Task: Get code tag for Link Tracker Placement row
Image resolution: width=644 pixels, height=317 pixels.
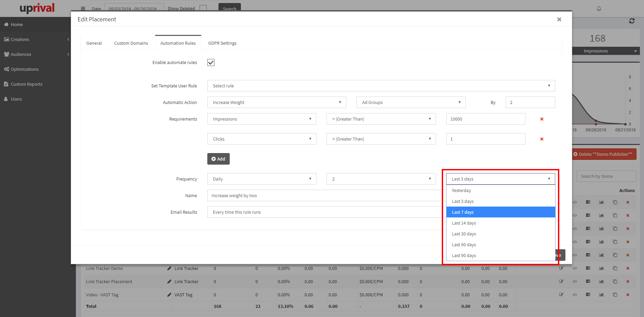Action: pos(575,281)
